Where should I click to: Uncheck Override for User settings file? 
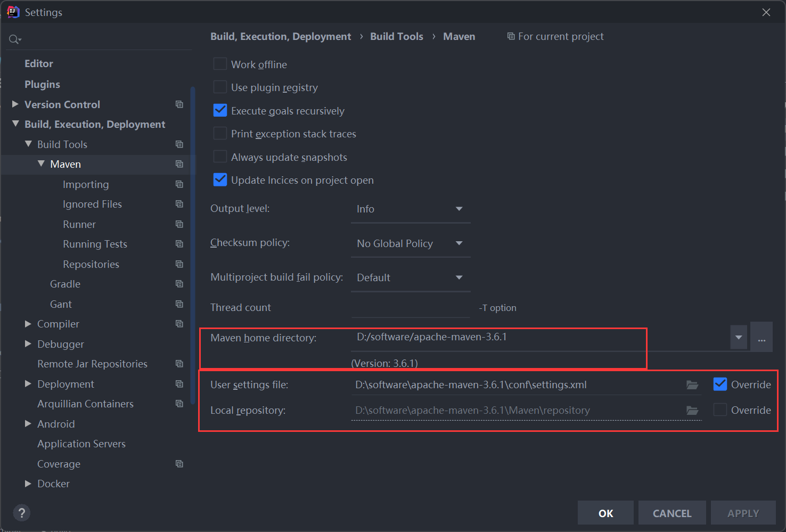tap(720, 384)
